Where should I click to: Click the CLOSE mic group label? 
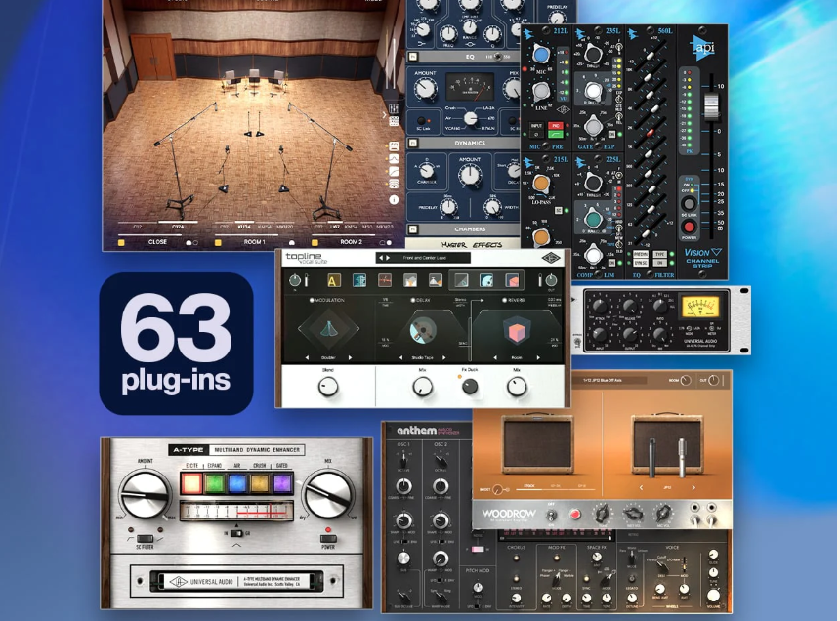[157, 242]
